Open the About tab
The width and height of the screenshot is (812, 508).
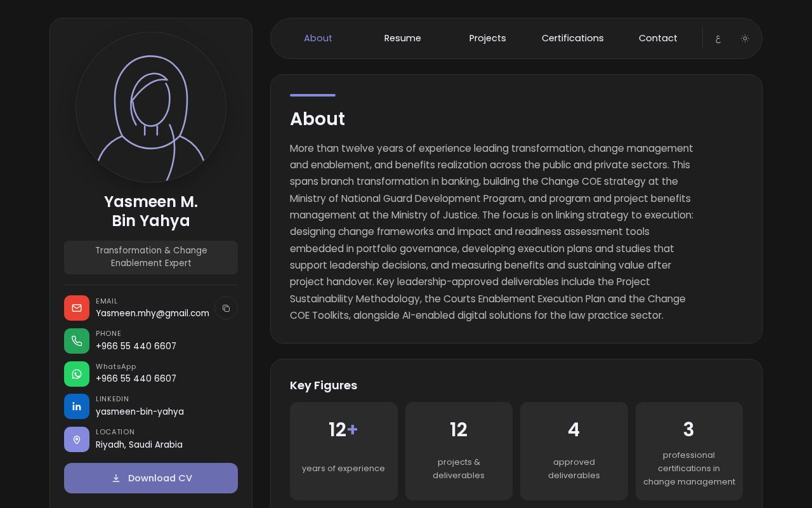coord(318,38)
